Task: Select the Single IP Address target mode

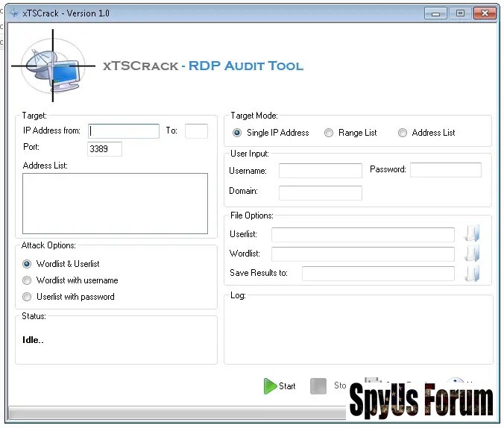Action: 237,133
